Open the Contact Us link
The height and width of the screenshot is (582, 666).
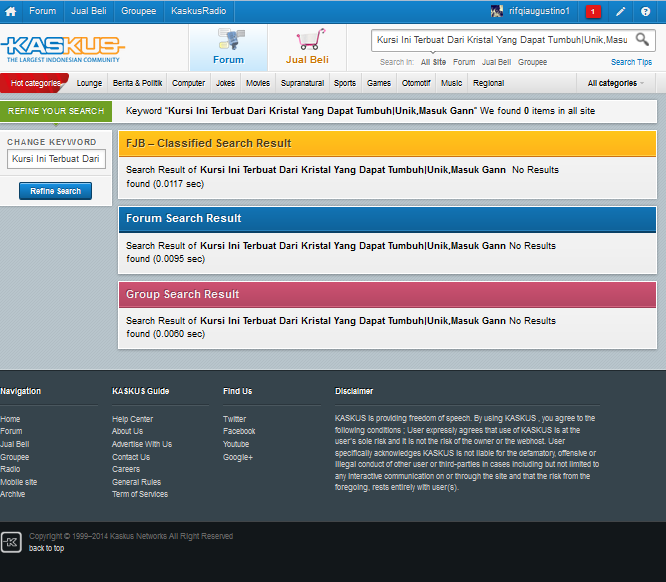point(131,458)
